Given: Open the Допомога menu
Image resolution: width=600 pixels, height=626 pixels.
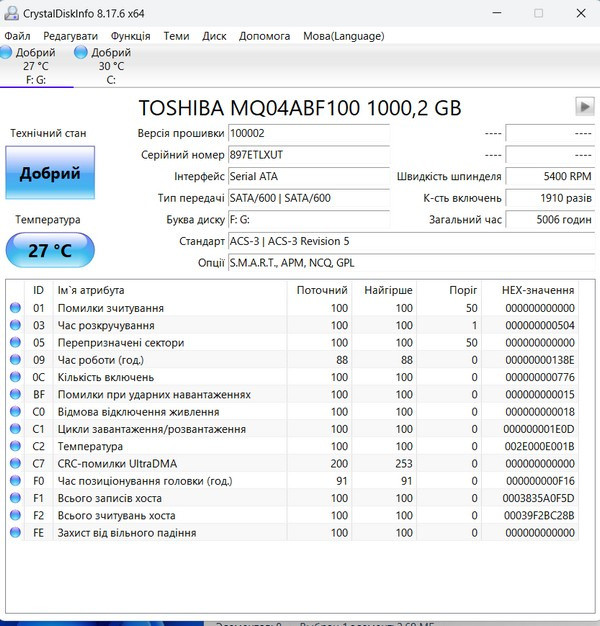Looking at the screenshot, I should (x=264, y=36).
